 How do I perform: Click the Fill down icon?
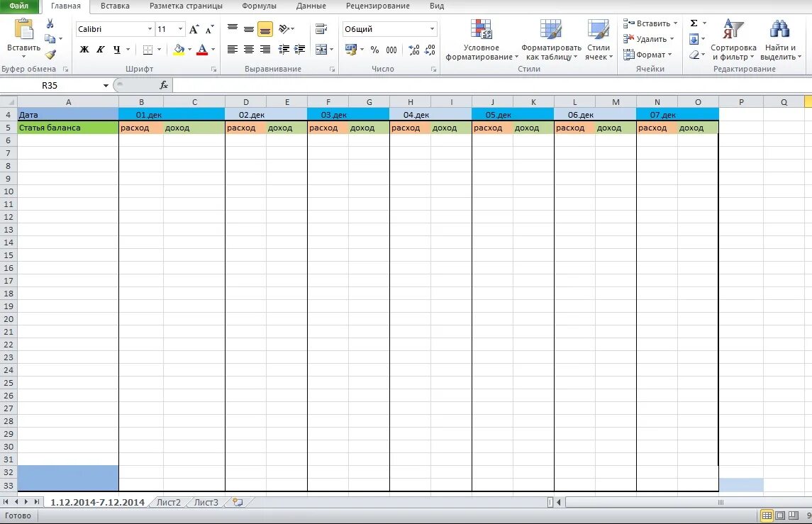click(694, 39)
